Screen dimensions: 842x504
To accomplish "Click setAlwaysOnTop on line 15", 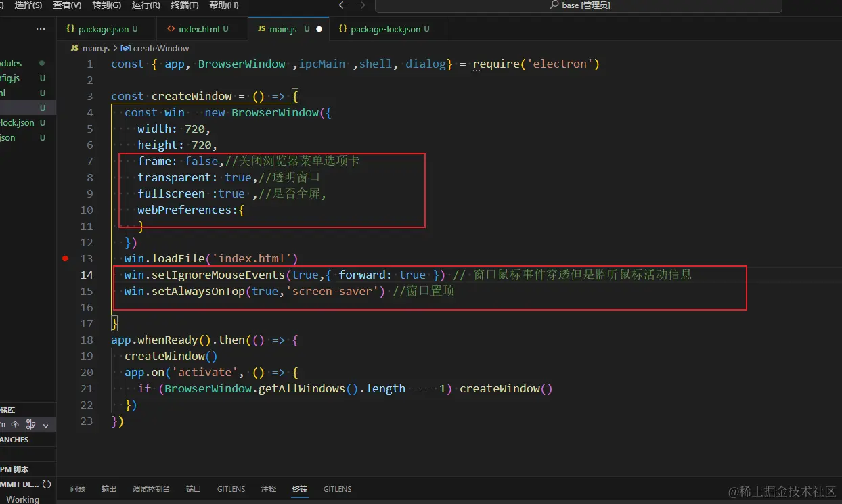I will click(x=198, y=291).
